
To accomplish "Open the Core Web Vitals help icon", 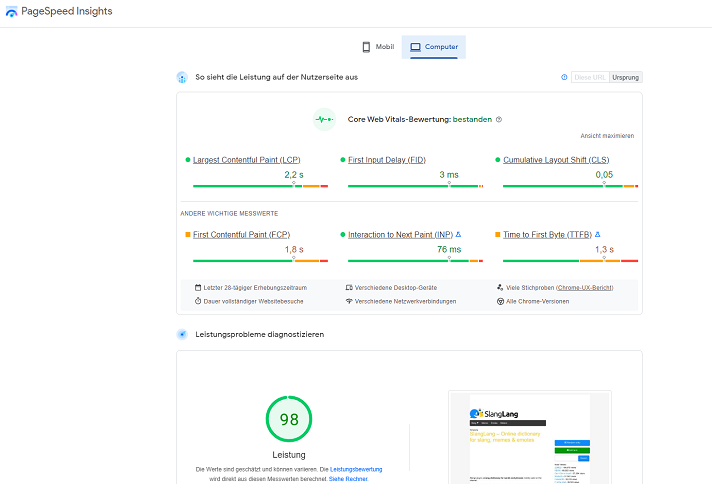I will point(499,119).
